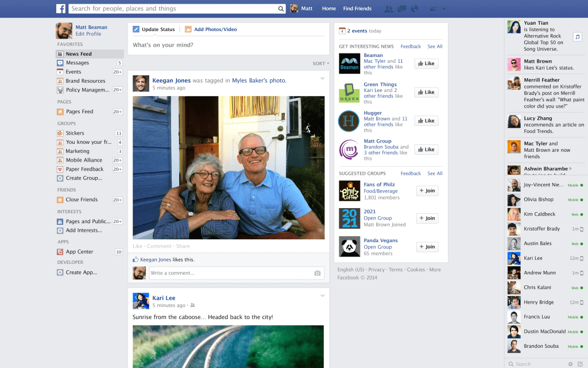The height and width of the screenshot is (368, 588).
Task: Like the Hugger page
Action: 426,121
